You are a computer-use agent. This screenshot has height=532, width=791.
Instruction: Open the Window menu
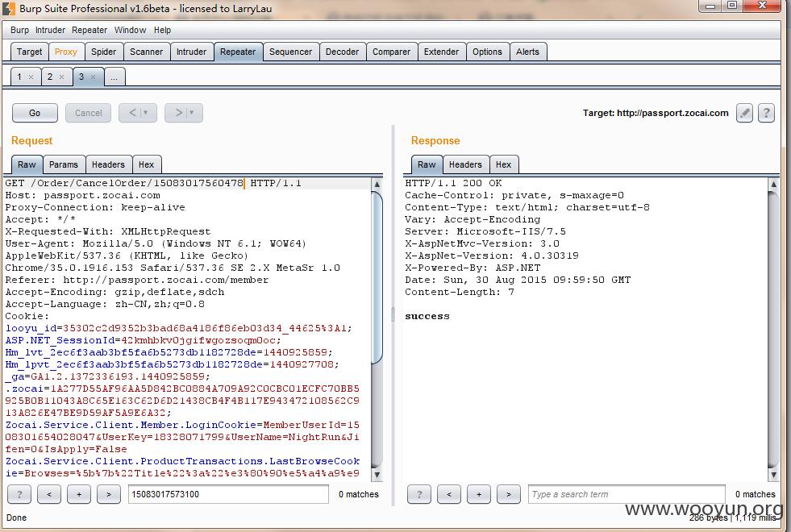pyautogui.click(x=130, y=31)
